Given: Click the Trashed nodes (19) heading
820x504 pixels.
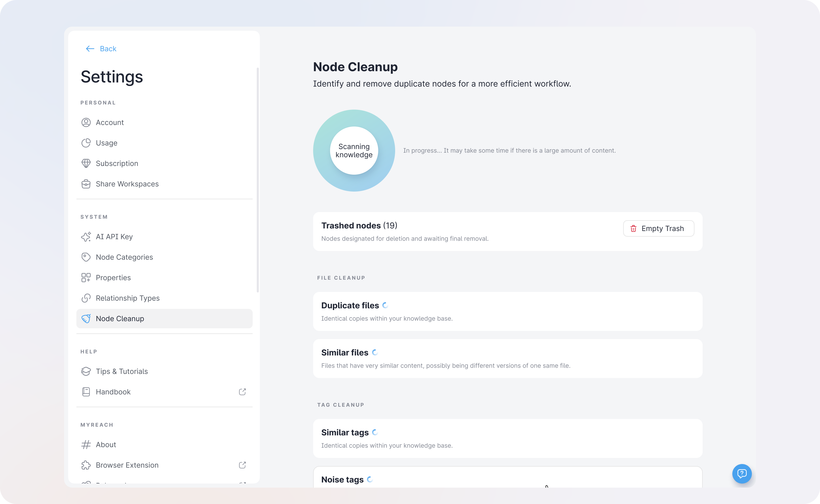Looking at the screenshot, I should pos(359,226).
